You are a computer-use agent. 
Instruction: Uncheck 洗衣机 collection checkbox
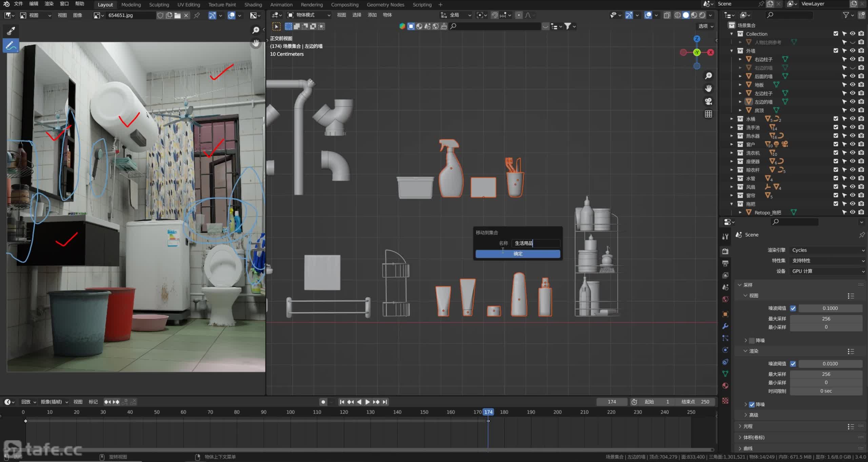click(836, 153)
